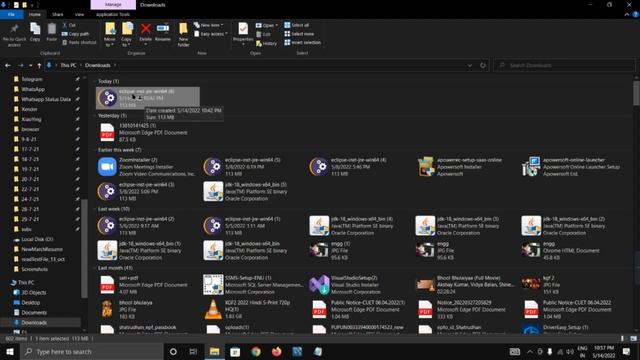Click the Forward navigation arrow
The image size is (640, 360).
point(20,65)
